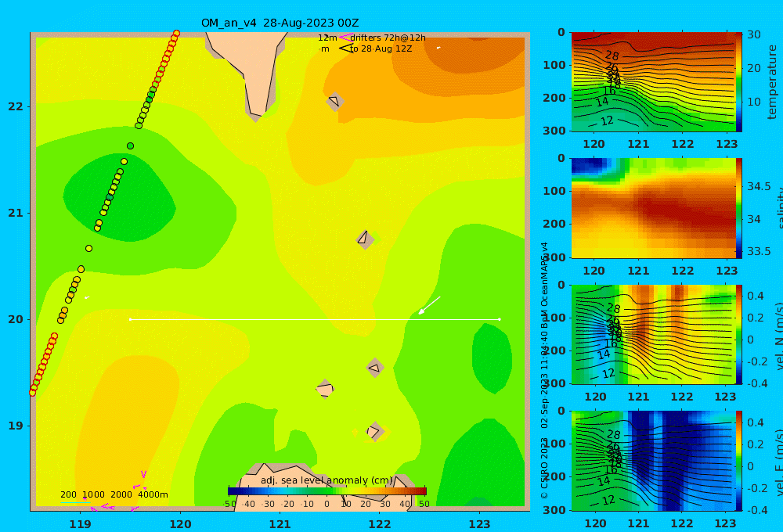The width and height of the screenshot is (783, 532).
Task: Click the 'adj. sea level anomaly (cm)' label
Action: [327, 480]
